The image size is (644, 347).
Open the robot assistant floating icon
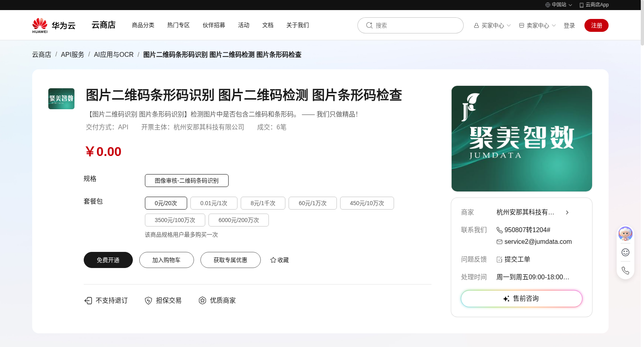coord(625,234)
